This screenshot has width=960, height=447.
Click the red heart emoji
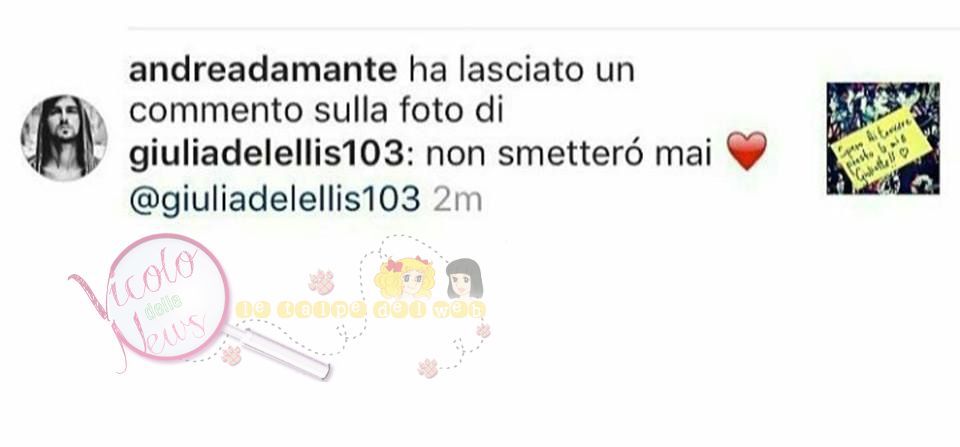coord(746,151)
